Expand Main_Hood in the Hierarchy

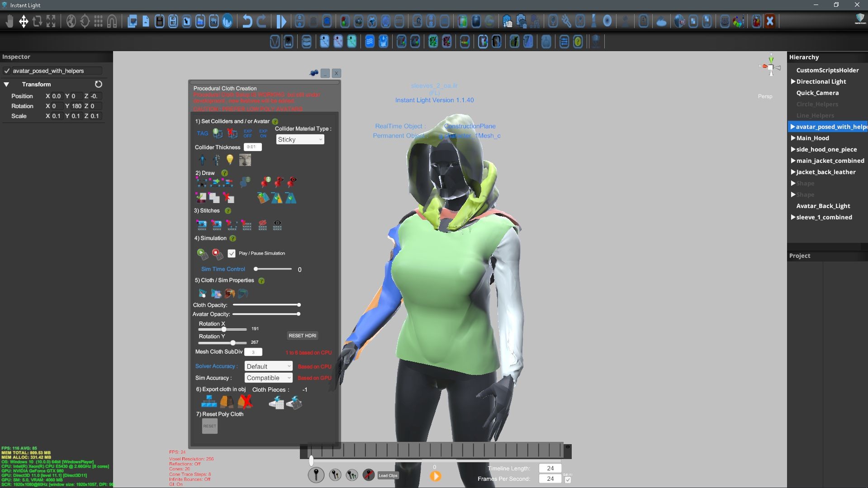[x=793, y=138]
